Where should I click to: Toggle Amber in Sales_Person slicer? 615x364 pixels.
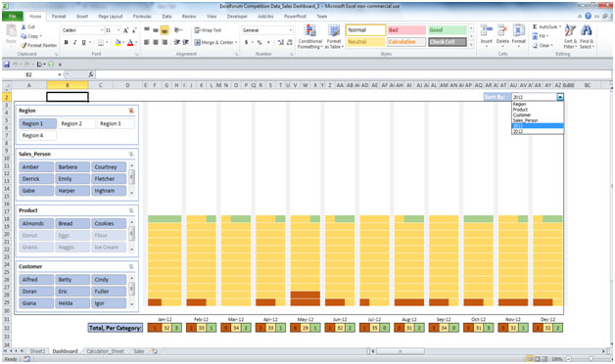click(x=36, y=167)
